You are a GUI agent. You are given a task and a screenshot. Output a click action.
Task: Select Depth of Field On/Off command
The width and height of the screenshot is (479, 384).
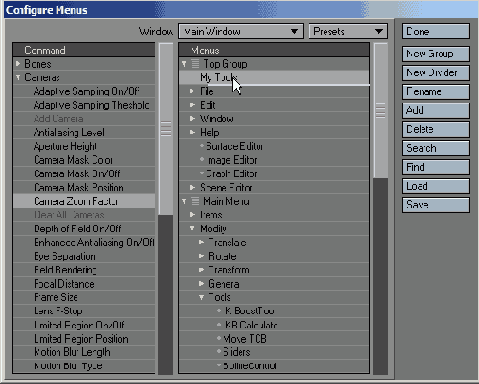point(84,229)
